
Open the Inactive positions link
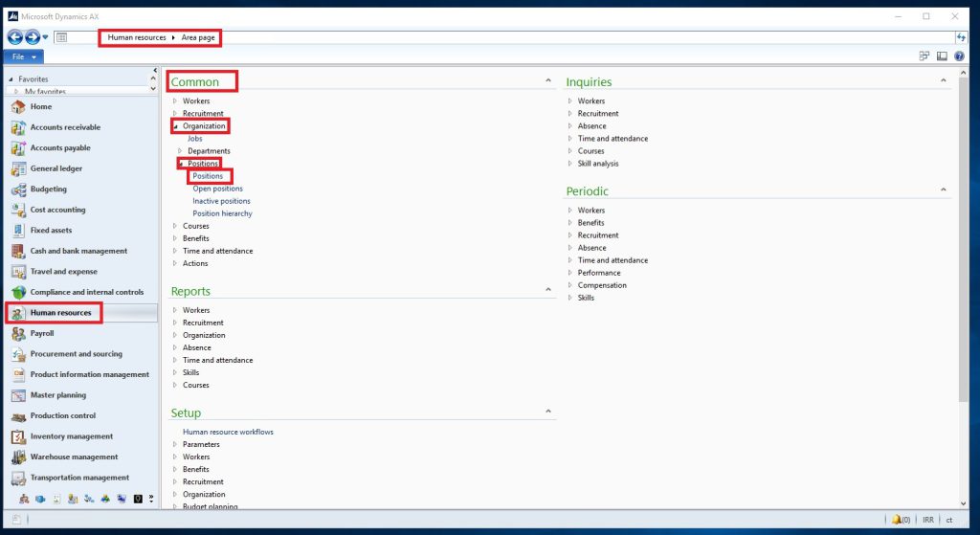[221, 201]
